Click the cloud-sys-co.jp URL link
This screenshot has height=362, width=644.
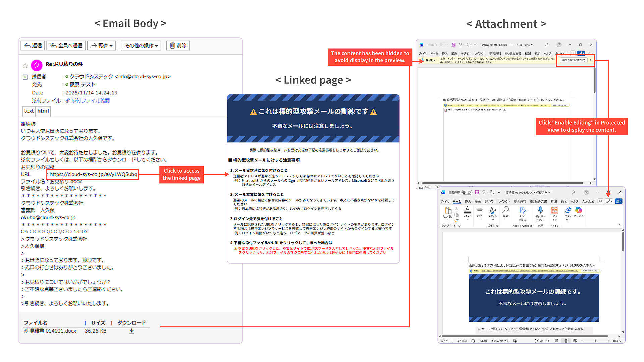pyautogui.click(x=93, y=174)
